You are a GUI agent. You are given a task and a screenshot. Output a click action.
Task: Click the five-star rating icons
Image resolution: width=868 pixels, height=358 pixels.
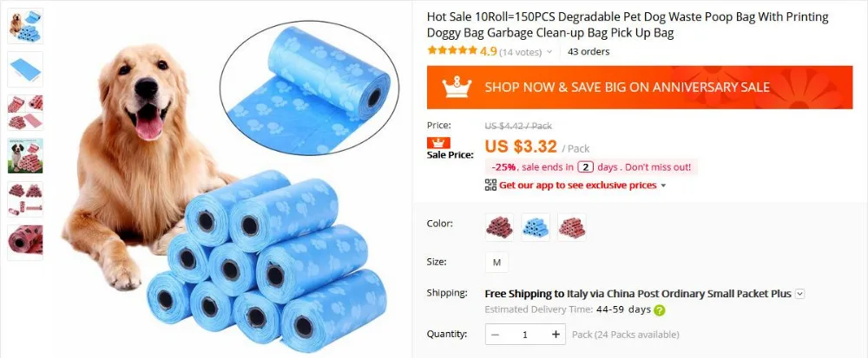pos(451,51)
